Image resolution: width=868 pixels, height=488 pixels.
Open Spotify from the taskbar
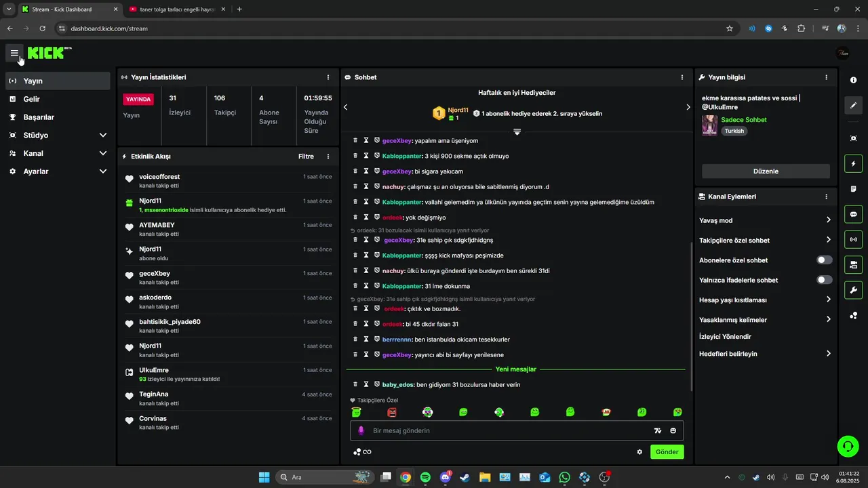(425, 477)
